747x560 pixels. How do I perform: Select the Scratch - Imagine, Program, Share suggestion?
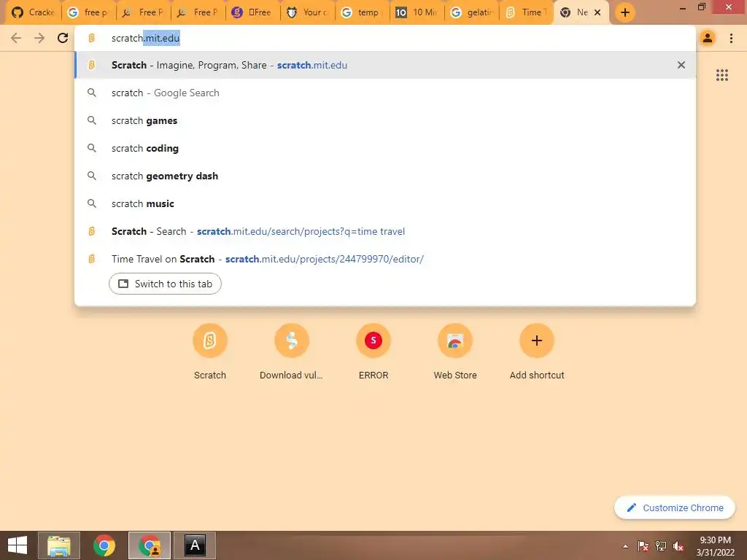pyautogui.click(x=385, y=65)
